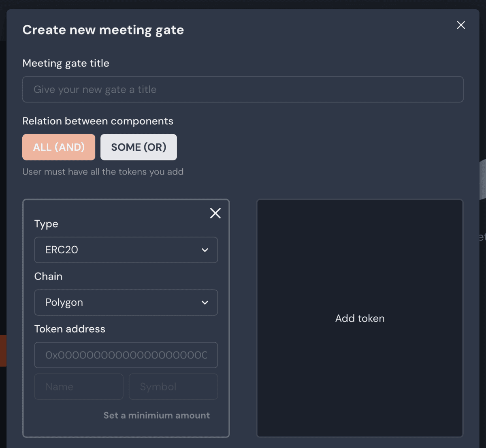
Task: Click the "Create new meeting gate" heading
Action: click(103, 30)
